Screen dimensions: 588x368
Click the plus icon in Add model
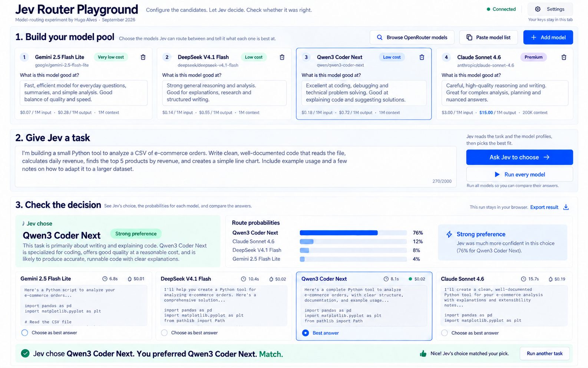click(x=534, y=37)
